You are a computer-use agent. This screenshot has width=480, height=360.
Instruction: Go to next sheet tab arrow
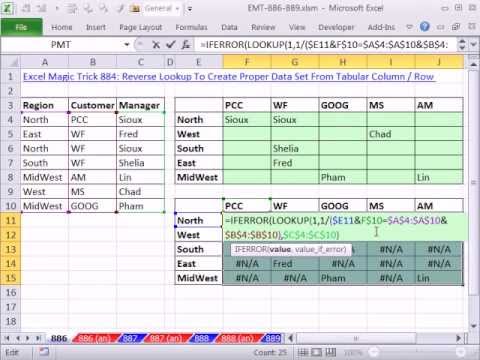click(x=28, y=338)
